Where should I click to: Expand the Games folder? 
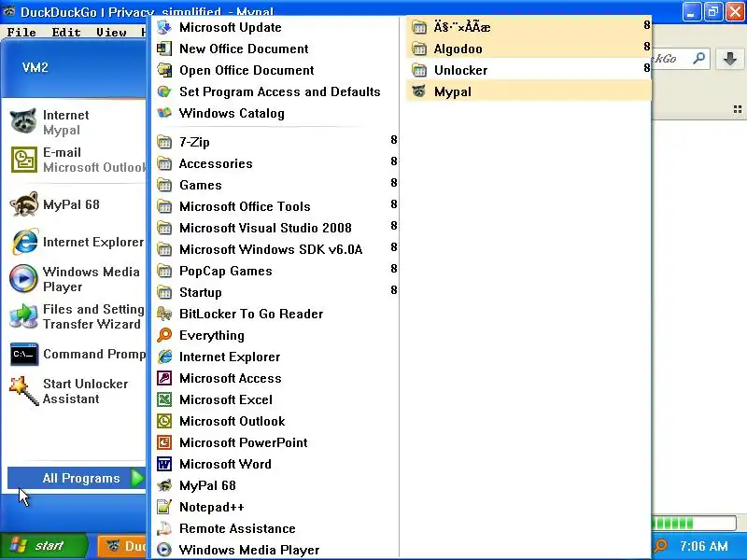click(274, 185)
